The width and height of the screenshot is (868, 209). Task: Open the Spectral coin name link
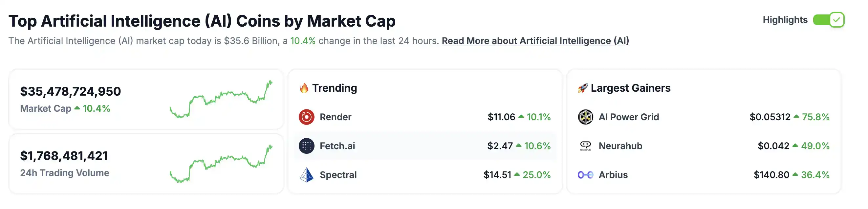click(x=338, y=175)
